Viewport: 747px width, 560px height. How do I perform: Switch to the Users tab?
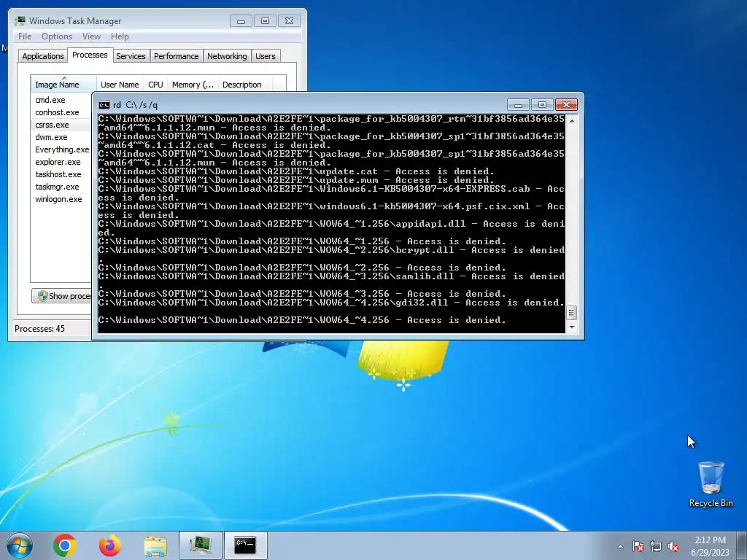point(265,56)
